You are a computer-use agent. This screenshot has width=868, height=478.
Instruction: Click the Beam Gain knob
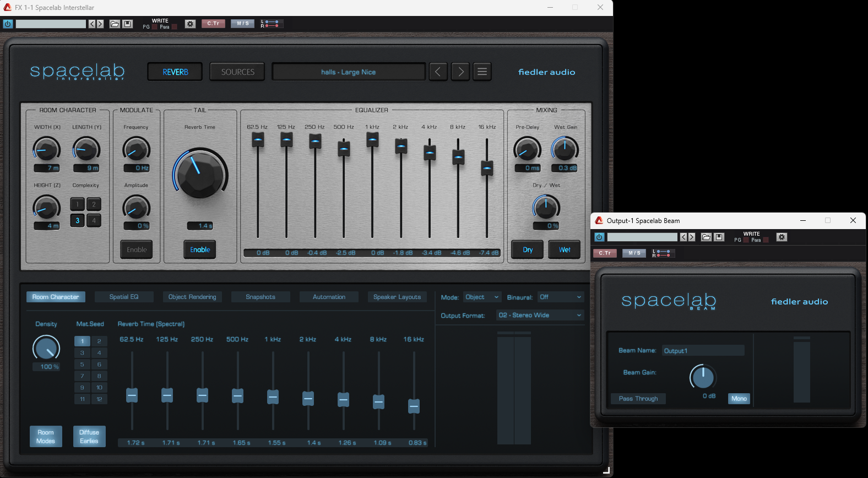click(703, 377)
